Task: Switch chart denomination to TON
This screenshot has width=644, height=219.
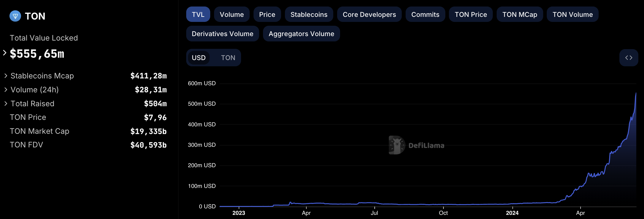Action: click(228, 58)
